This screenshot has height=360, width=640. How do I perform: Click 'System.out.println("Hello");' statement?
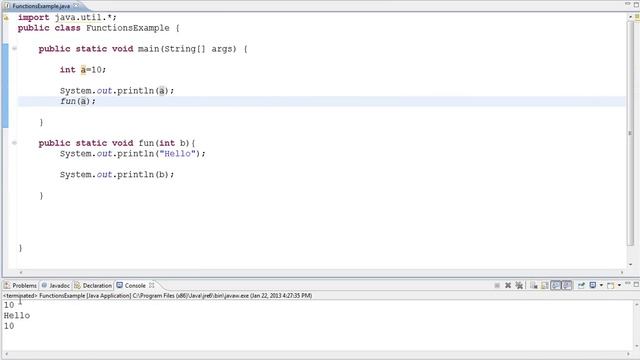coord(133,153)
